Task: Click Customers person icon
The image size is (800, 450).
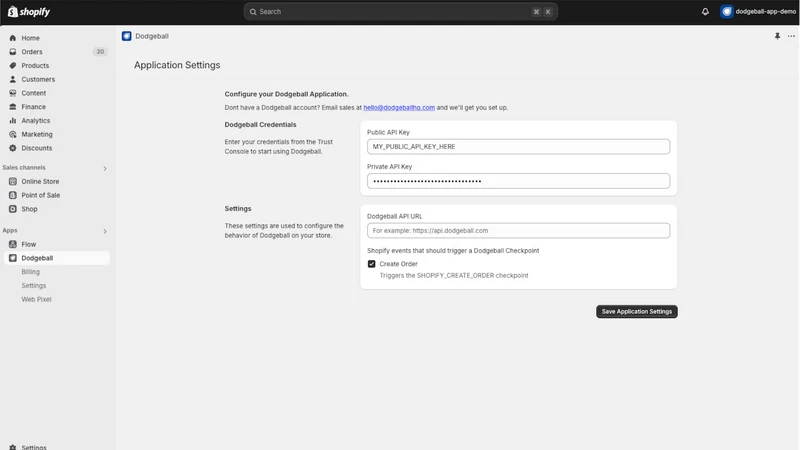Action: (13, 79)
